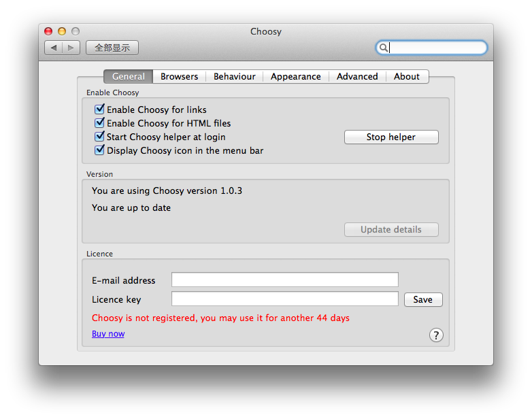Follow the Buy now link
Image resolution: width=532 pixels, height=419 pixels.
[108, 333]
